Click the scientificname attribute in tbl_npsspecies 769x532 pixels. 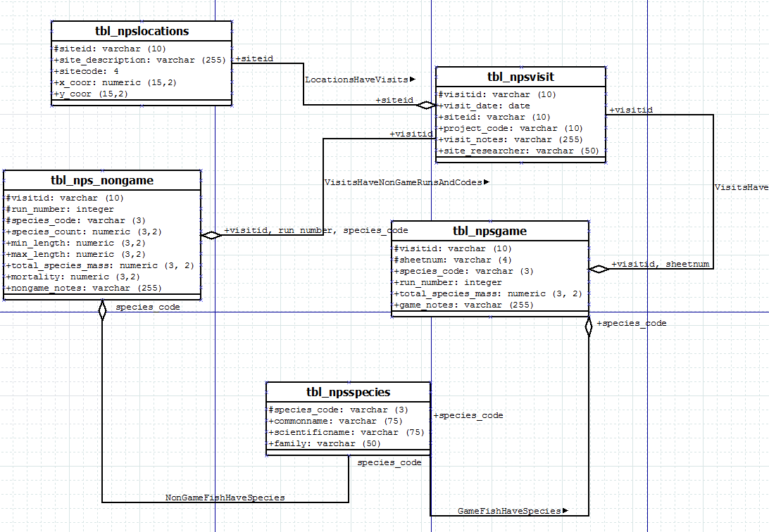coord(346,432)
